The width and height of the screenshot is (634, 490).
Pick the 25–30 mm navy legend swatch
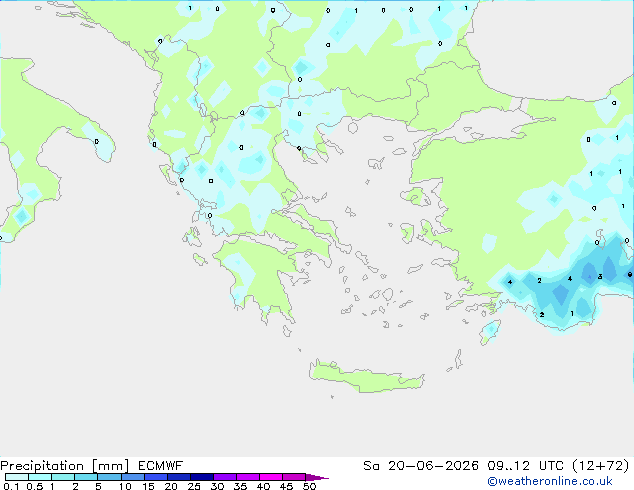click(x=202, y=477)
